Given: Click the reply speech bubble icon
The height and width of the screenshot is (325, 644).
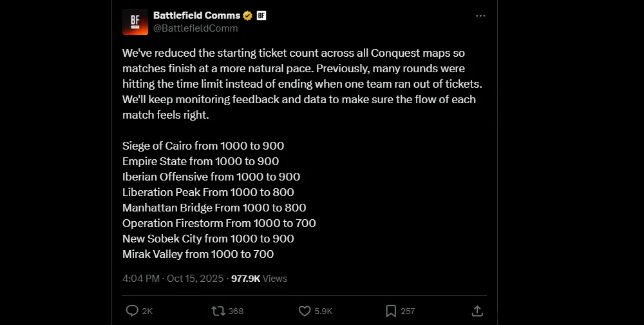Looking at the screenshot, I should pyautogui.click(x=132, y=311).
